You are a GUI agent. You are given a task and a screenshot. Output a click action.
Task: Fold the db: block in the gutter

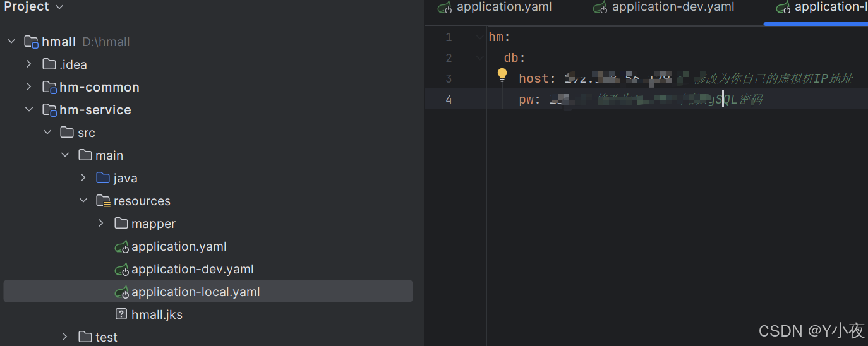coord(479,58)
